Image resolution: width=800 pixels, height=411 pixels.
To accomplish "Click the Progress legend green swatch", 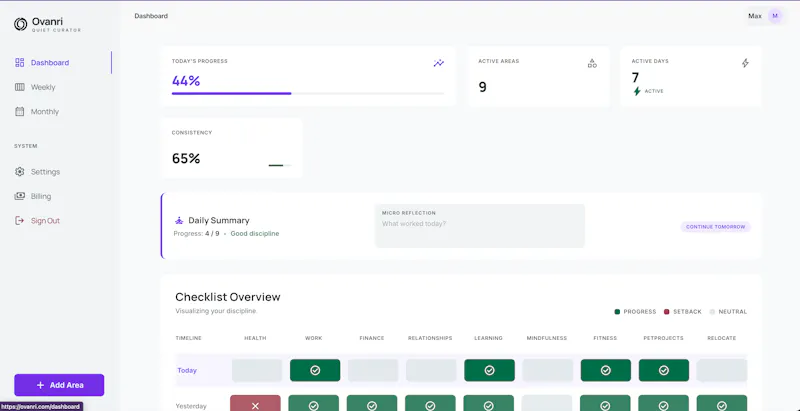I will (x=617, y=312).
